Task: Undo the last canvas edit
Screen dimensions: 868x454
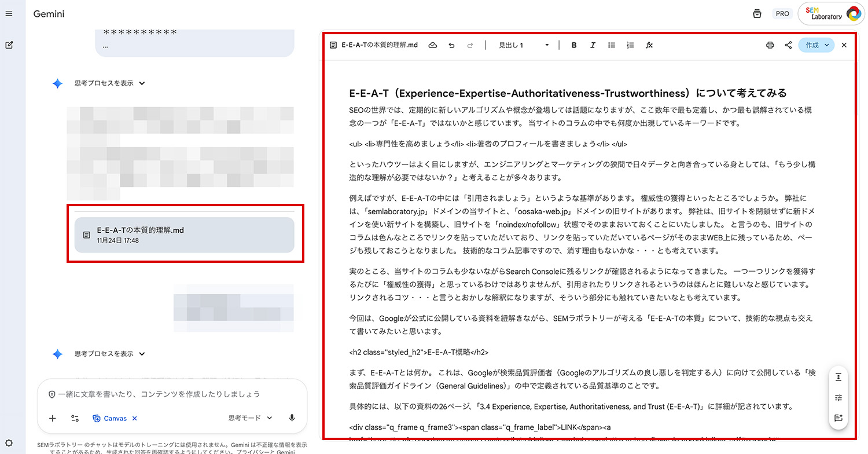Action: (x=451, y=45)
